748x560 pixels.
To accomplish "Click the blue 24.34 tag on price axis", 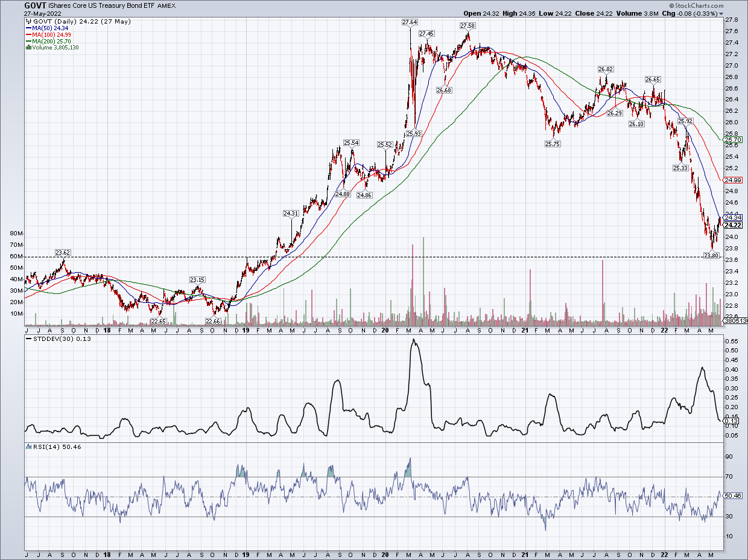I will [x=734, y=217].
